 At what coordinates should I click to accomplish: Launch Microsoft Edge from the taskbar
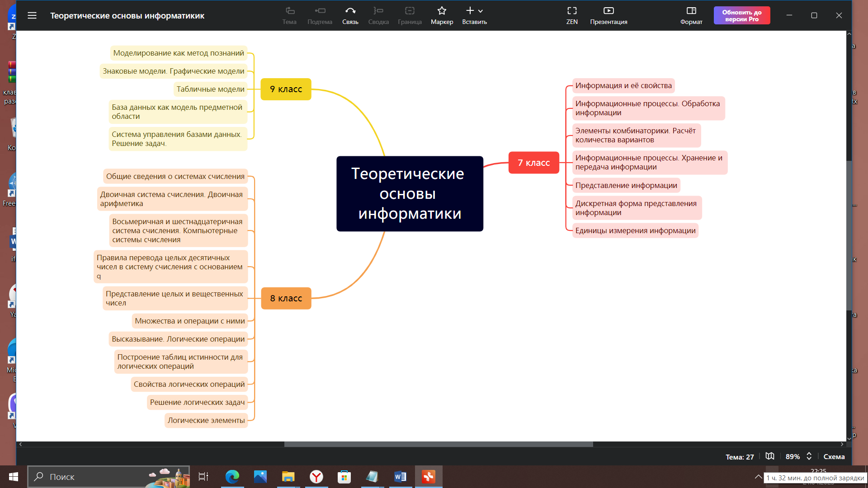pos(232,477)
